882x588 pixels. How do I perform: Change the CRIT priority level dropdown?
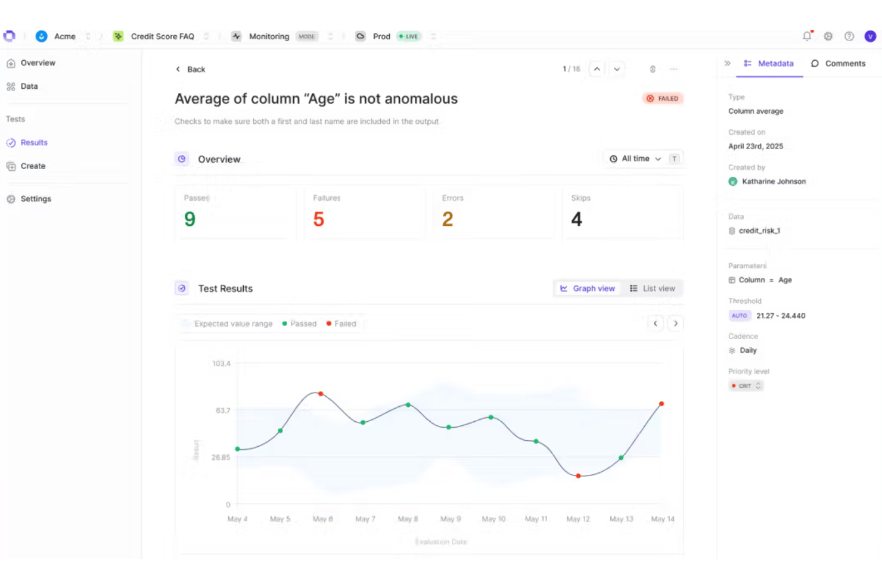tap(746, 385)
